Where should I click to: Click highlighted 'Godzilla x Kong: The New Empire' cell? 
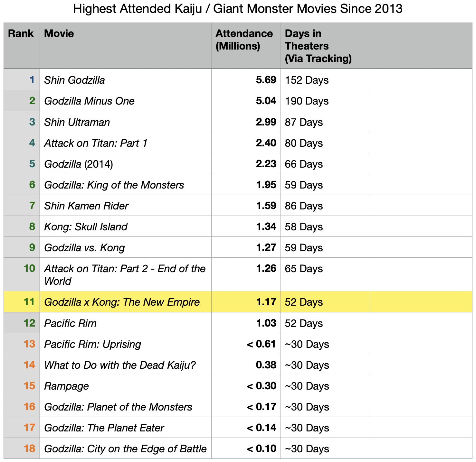tap(126, 302)
